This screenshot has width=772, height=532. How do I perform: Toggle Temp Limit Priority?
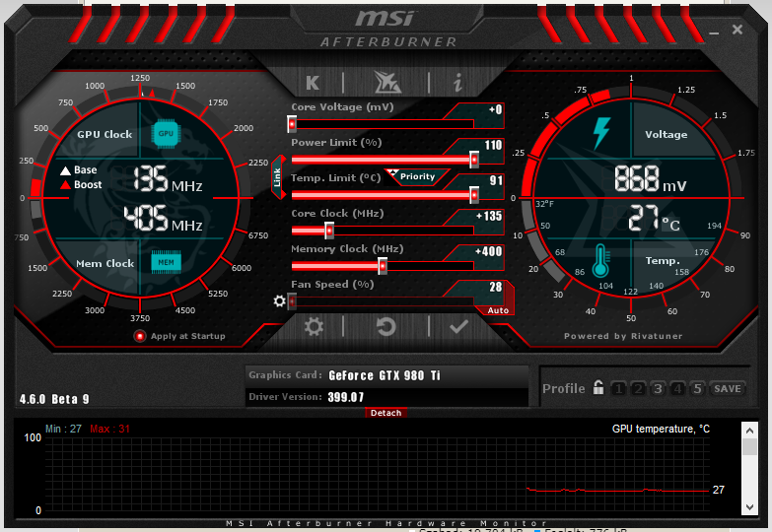416,176
